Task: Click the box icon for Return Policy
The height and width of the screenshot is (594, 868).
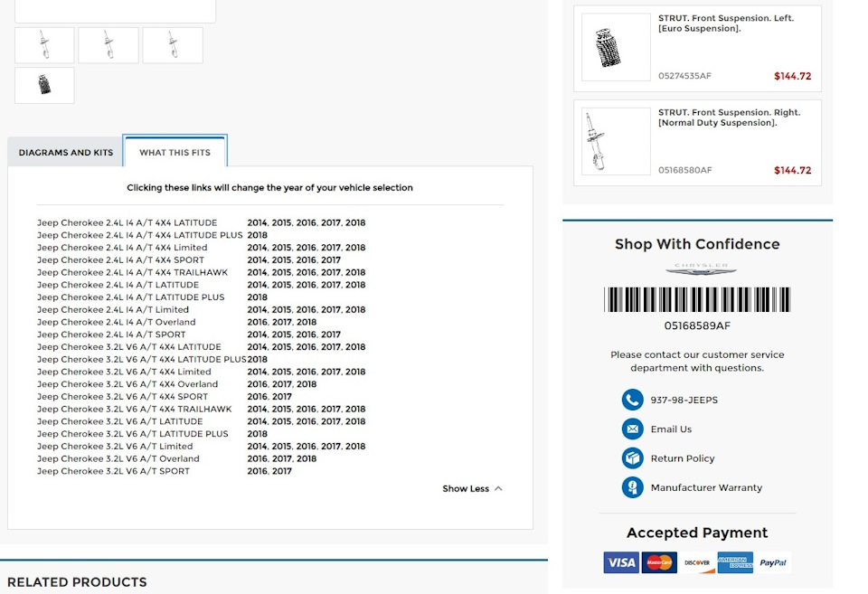Action: pyautogui.click(x=632, y=458)
